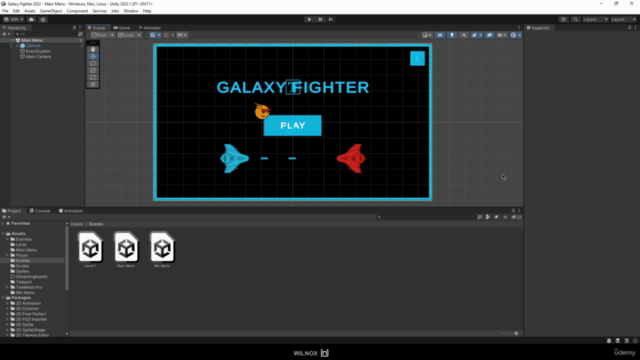Click the Pause button
This screenshot has height=360, width=640.
(x=320, y=19)
